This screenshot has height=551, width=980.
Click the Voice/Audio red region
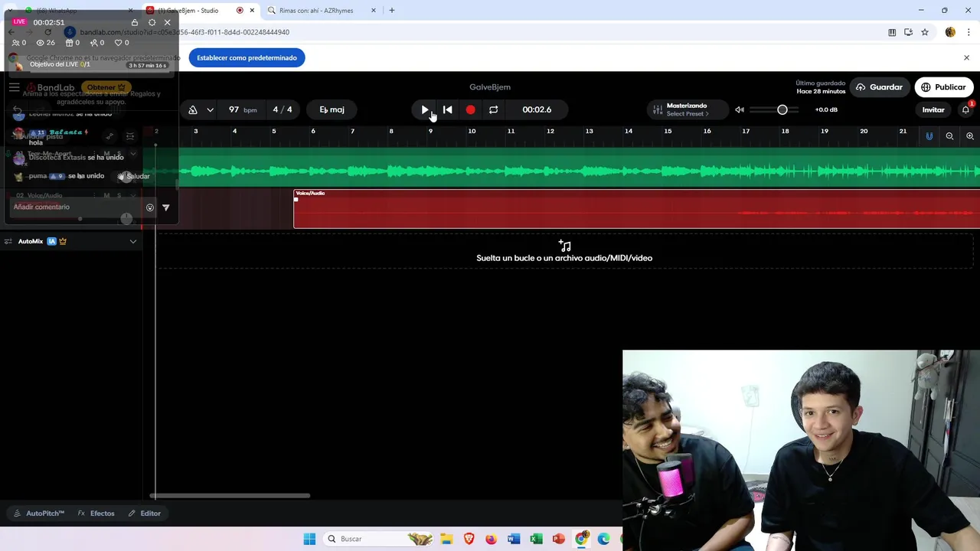pos(636,209)
